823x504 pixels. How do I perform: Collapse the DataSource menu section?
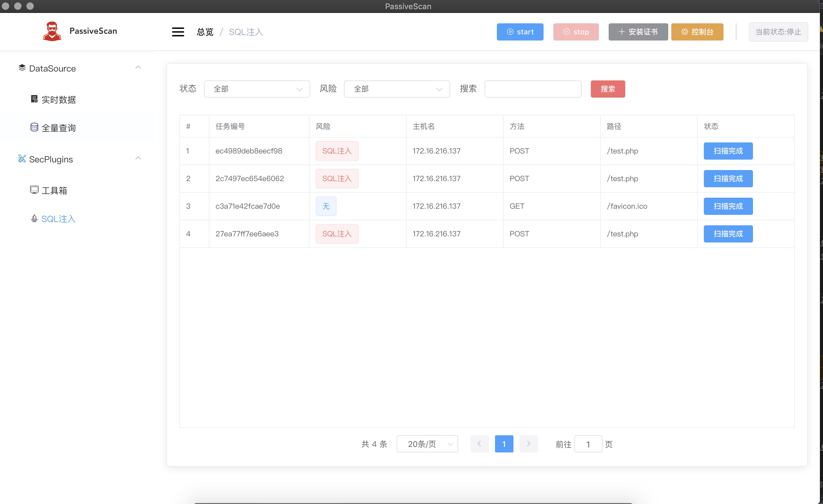[138, 68]
